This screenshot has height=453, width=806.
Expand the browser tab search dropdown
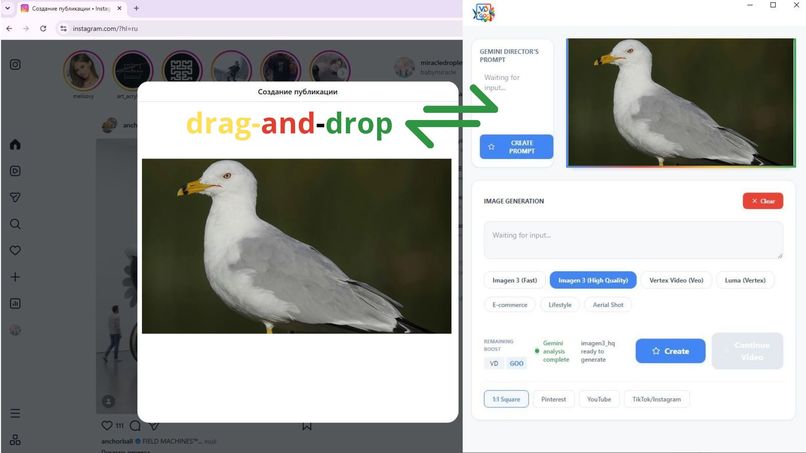point(7,8)
